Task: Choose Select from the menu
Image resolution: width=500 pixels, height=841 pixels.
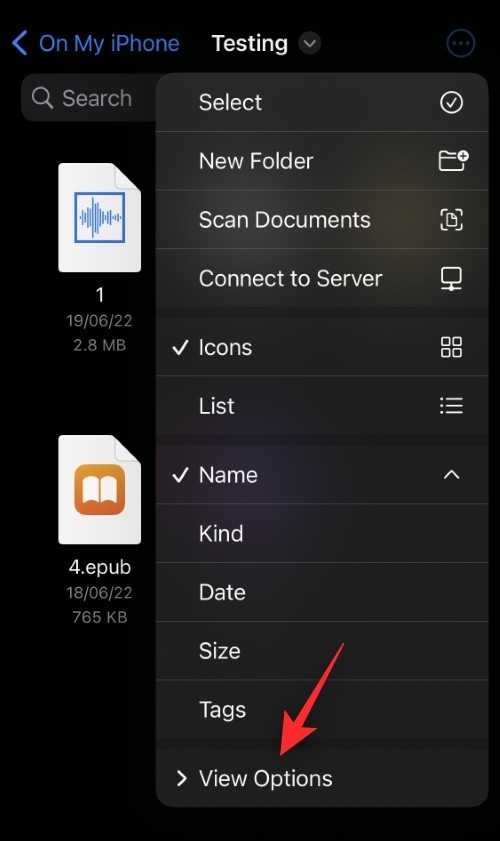Action: click(x=322, y=102)
